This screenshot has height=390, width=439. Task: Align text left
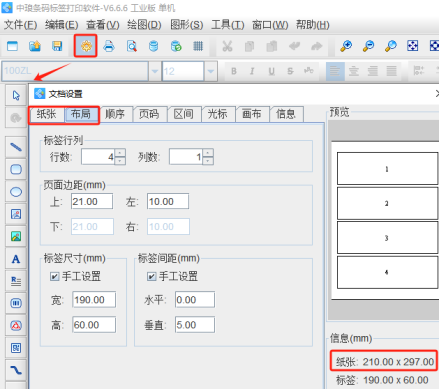pyautogui.click(x=335, y=71)
